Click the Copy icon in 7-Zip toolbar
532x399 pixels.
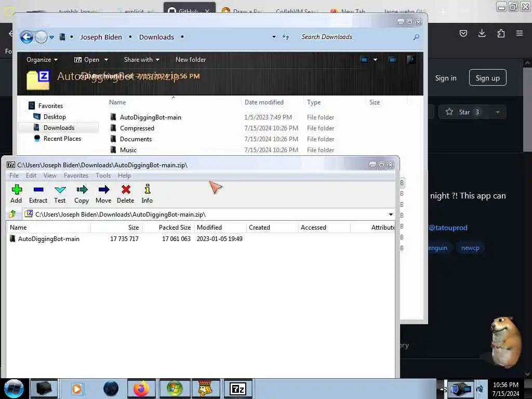pyautogui.click(x=82, y=190)
